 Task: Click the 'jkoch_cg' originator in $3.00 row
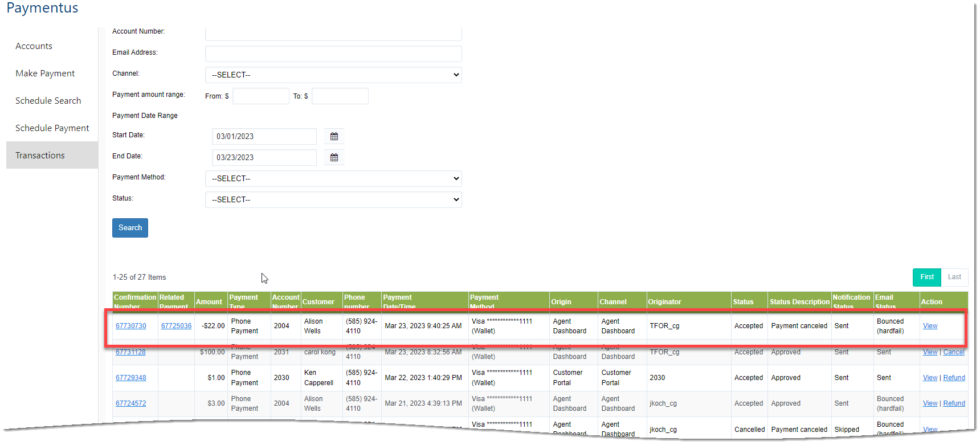coord(663,403)
